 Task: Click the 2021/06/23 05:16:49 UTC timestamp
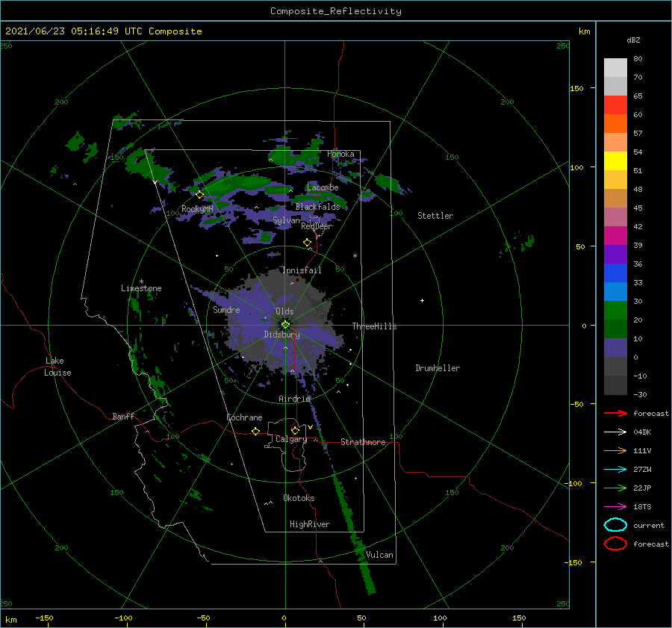tap(74, 31)
